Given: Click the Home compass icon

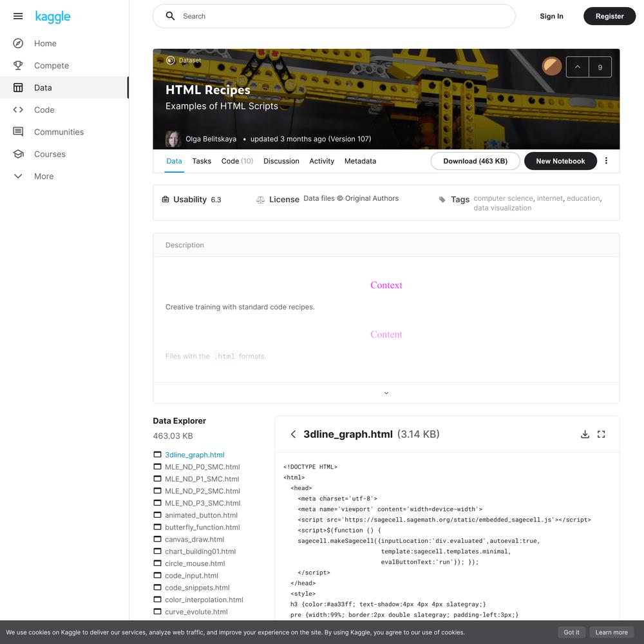Looking at the screenshot, I should coord(18,44).
